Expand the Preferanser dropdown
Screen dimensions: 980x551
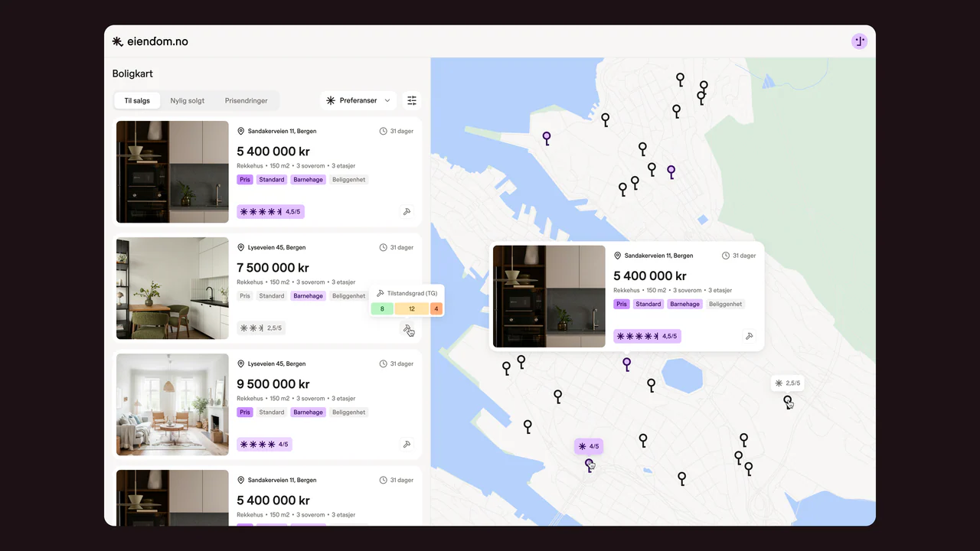[358, 100]
